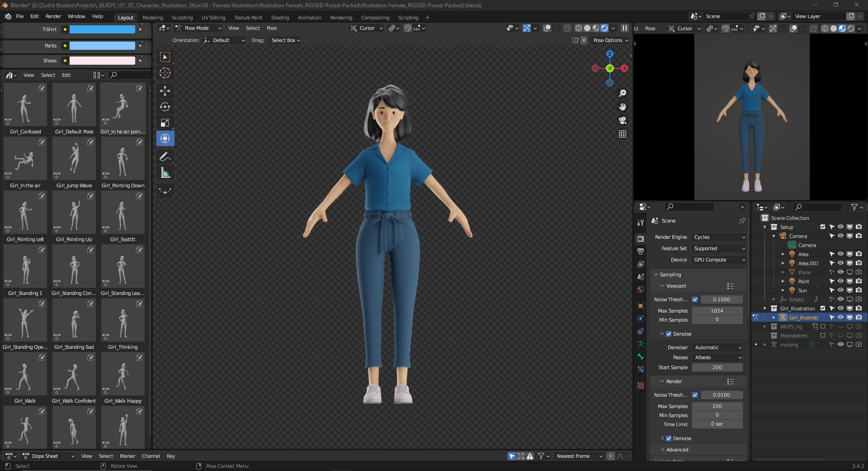Select the Move tool in viewport toolbar
868x471 pixels.
[x=165, y=91]
